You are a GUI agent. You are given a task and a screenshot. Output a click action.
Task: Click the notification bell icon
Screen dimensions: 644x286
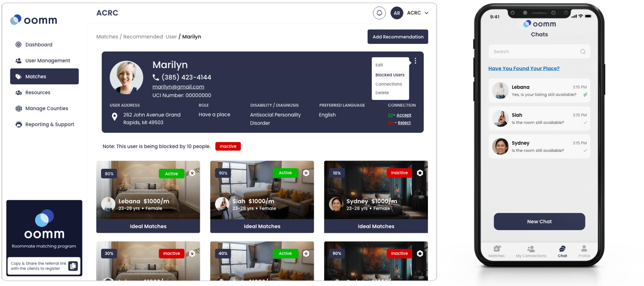point(379,13)
